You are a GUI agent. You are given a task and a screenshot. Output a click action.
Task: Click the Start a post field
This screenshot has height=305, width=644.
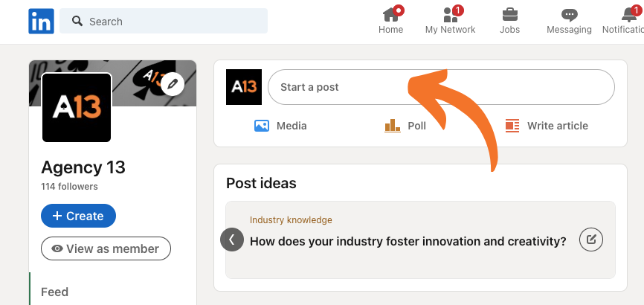click(441, 87)
